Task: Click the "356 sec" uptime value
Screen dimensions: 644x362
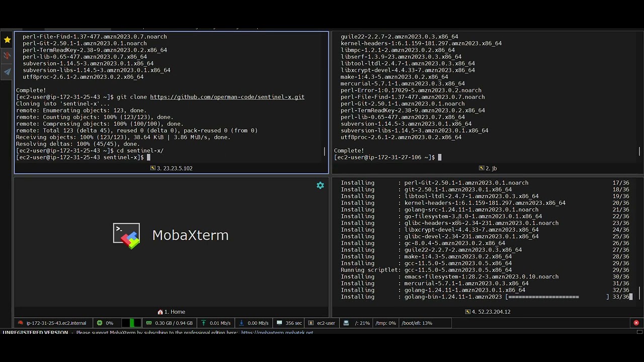Action: point(293,323)
